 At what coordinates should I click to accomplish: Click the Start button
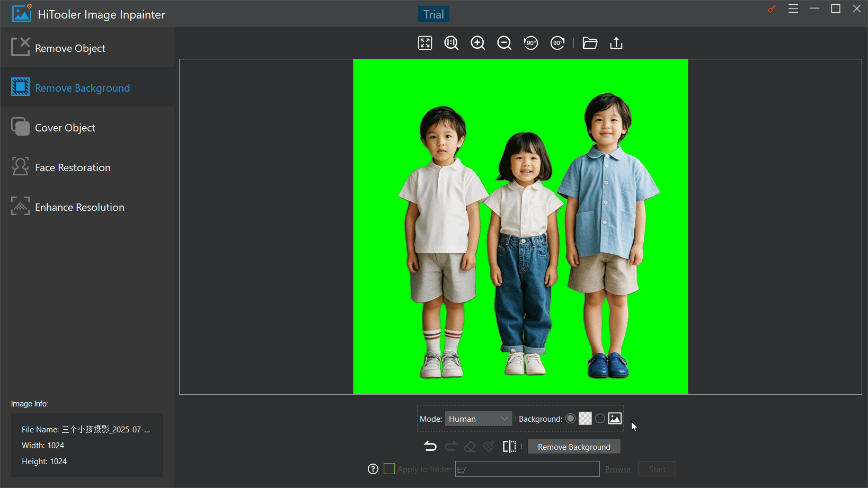coord(657,469)
